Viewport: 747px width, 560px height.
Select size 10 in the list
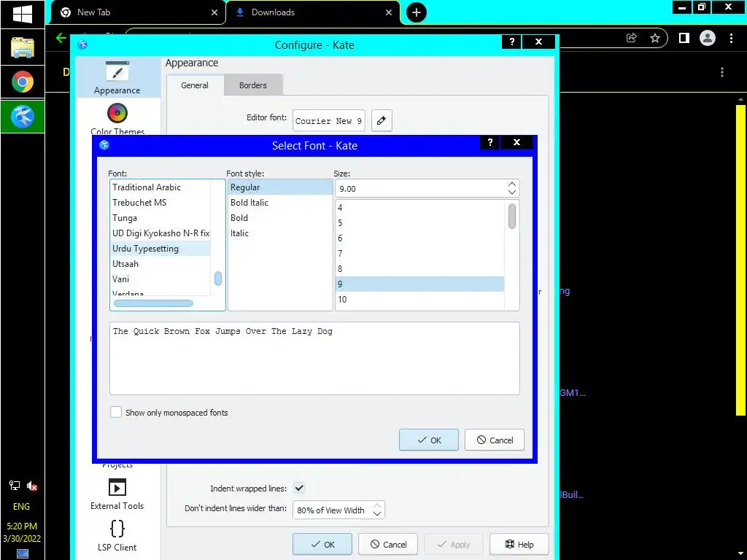pos(420,299)
